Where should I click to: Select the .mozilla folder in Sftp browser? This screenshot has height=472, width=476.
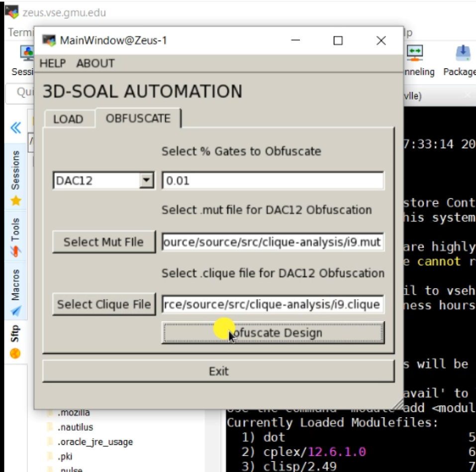74,413
